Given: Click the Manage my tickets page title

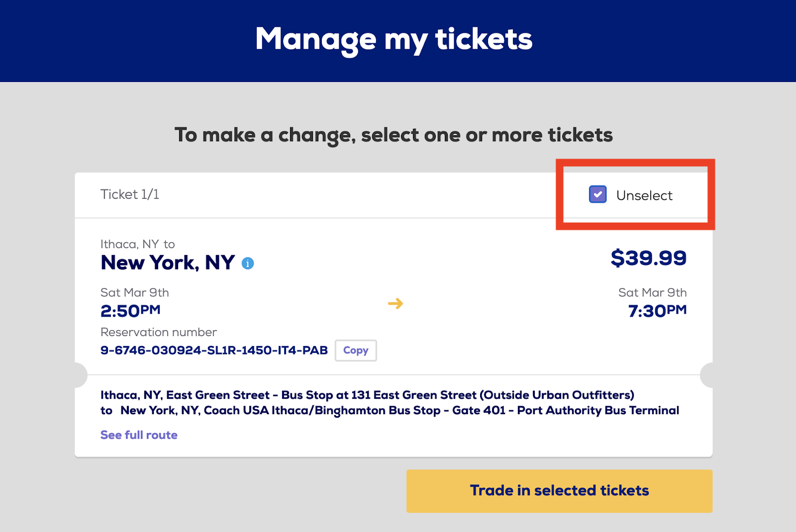Looking at the screenshot, I should click(x=394, y=39).
